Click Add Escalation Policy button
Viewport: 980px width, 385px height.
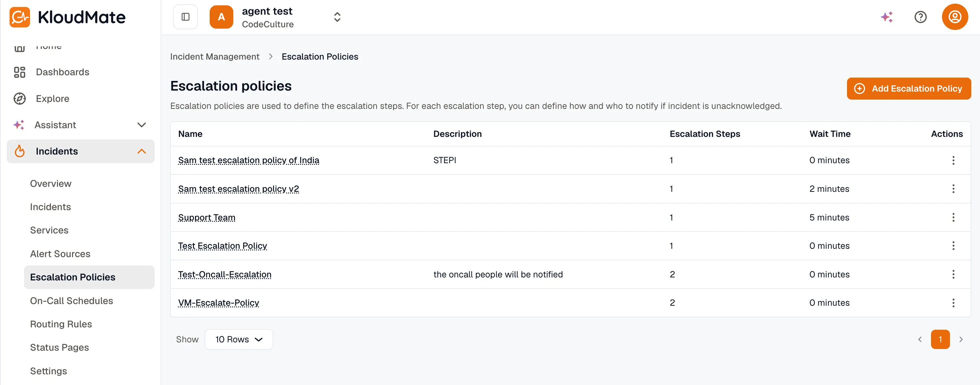pyautogui.click(x=908, y=89)
